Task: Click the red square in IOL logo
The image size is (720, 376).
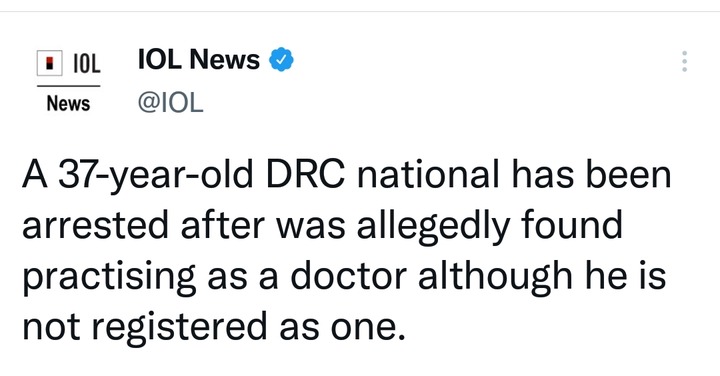Action: click(x=50, y=63)
